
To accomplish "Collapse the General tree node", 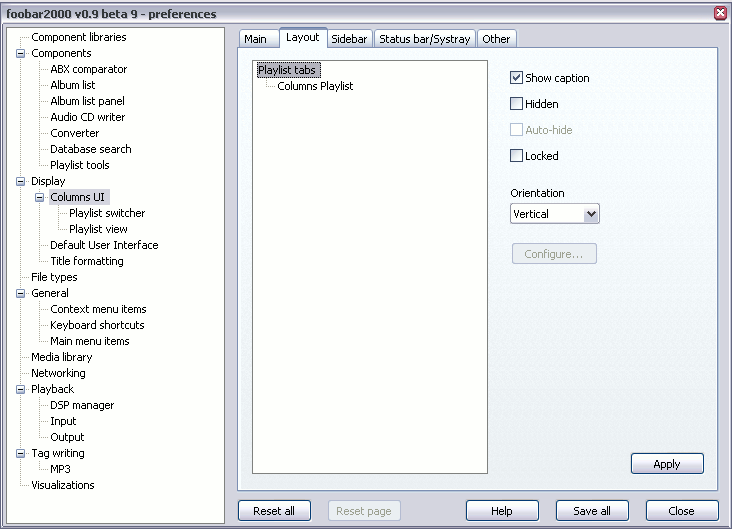I will [x=20, y=293].
